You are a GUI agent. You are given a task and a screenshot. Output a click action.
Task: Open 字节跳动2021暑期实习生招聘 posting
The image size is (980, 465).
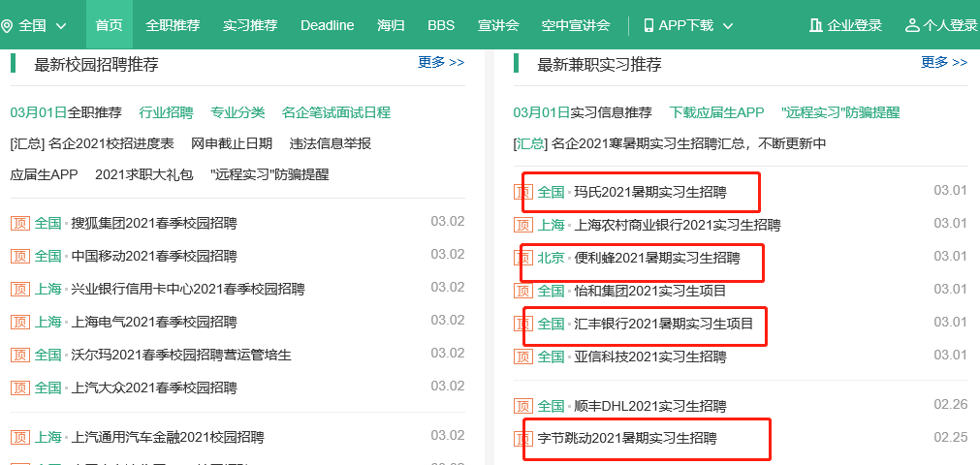627,438
